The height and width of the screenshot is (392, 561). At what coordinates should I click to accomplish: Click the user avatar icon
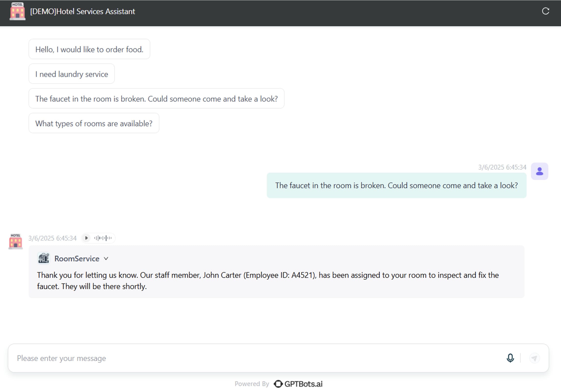tap(540, 171)
